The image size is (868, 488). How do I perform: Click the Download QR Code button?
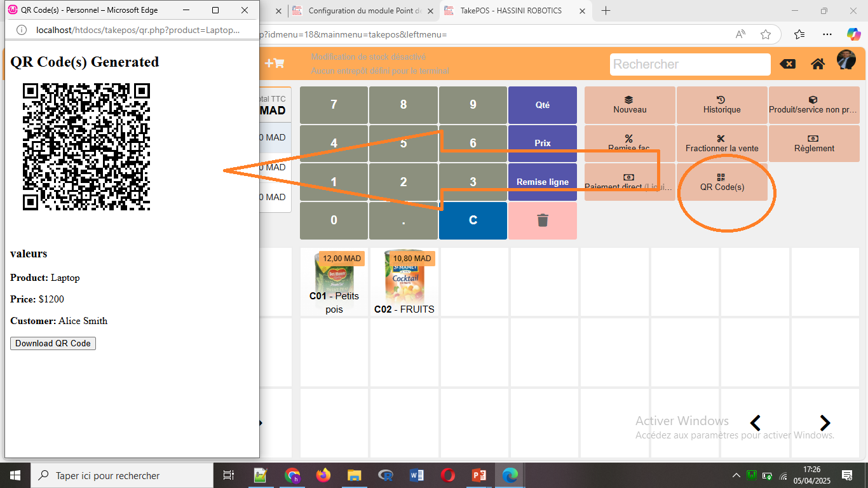click(53, 343)
